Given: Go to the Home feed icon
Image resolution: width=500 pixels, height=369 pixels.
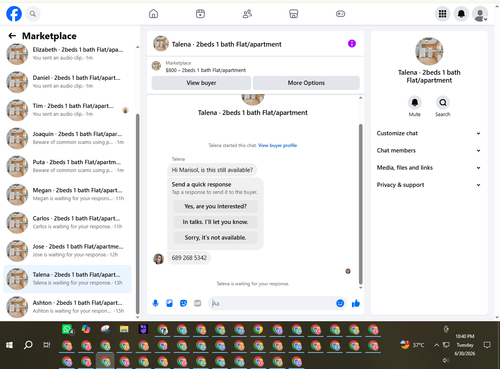Looking at the screenshot, I should pyautogui.click(x=153, y=14).
